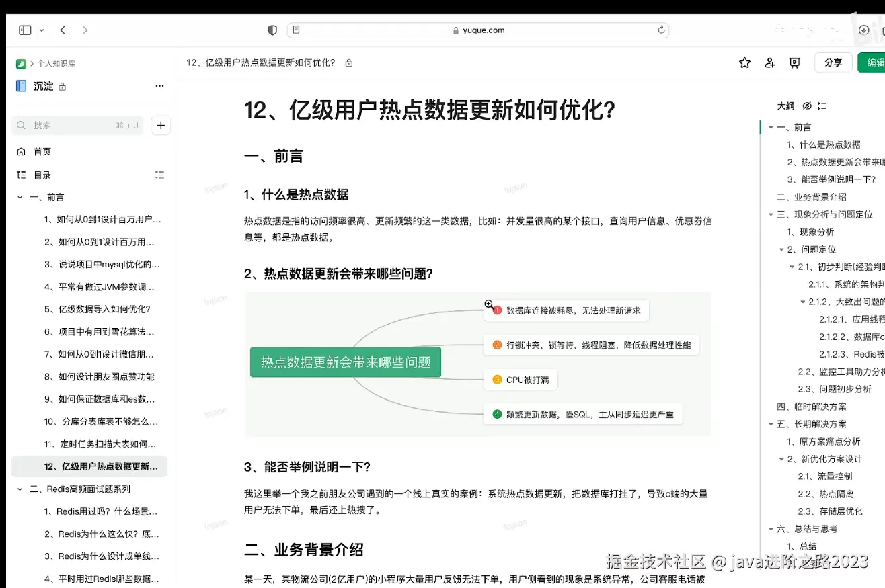Click the 搜索 search input field
Viewport: 885px width, 588px height.
77,125
